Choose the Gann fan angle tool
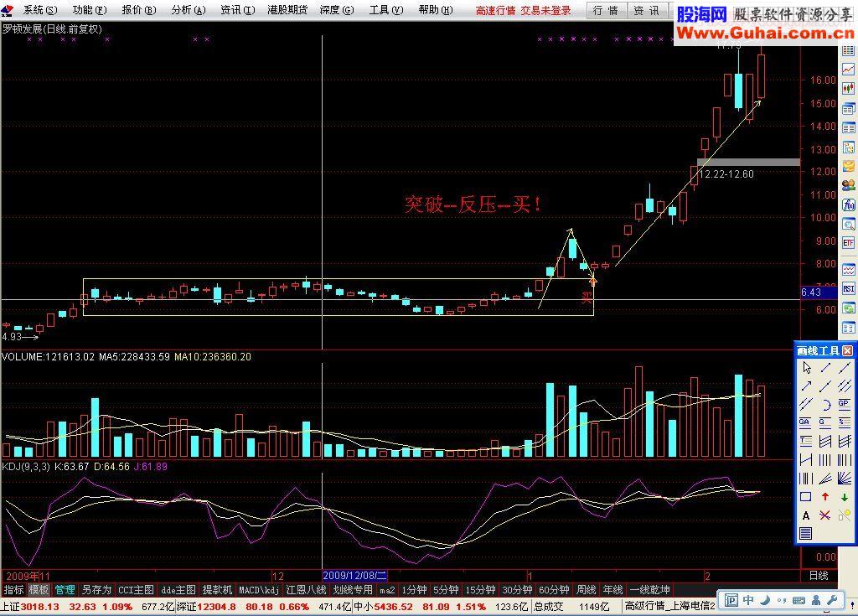 (845, 478)
